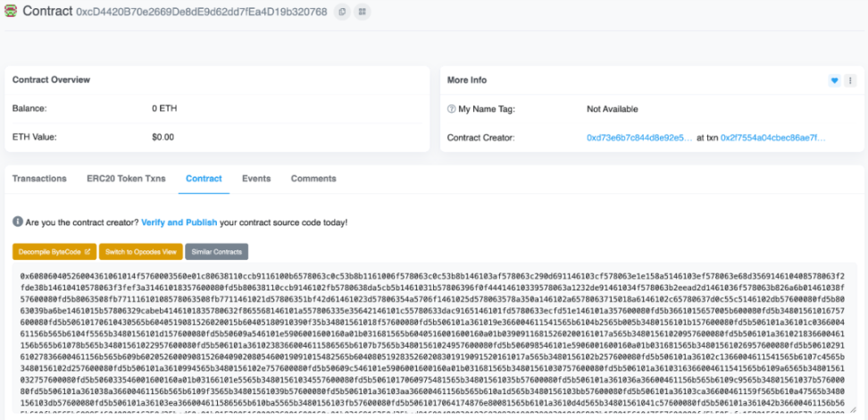This screenshot has height=420, width=868.
Task: Copy the contract address to clipboard
Action: coord(342,12)
